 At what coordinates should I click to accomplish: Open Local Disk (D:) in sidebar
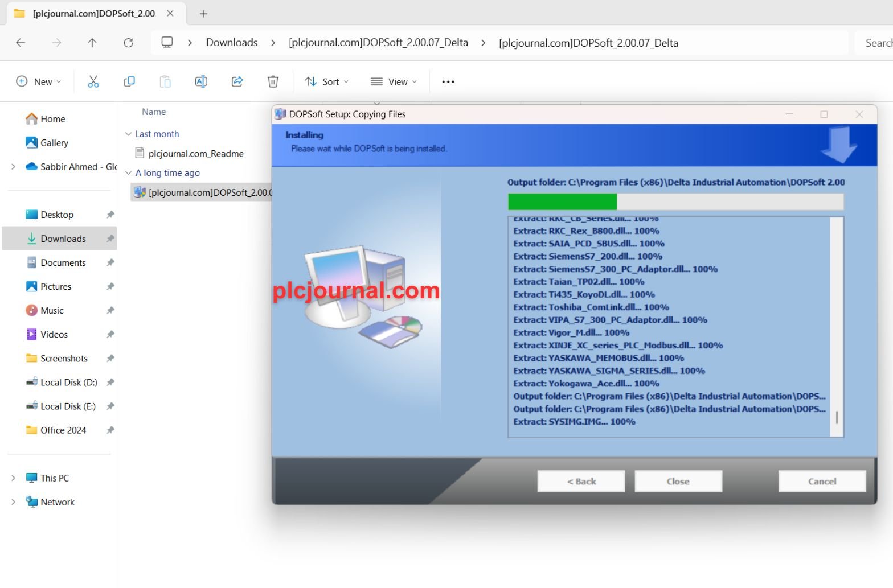pos(62,382)
